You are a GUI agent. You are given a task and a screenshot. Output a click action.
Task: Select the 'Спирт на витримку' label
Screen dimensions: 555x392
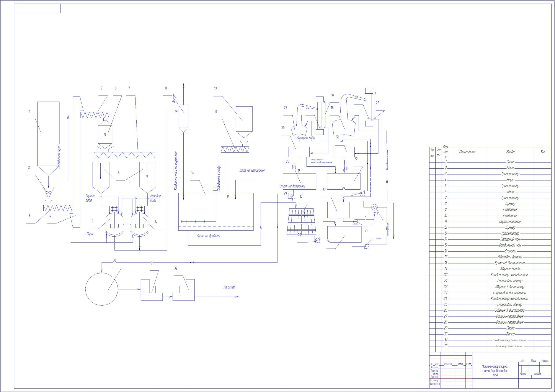click(x=292, y=186)
